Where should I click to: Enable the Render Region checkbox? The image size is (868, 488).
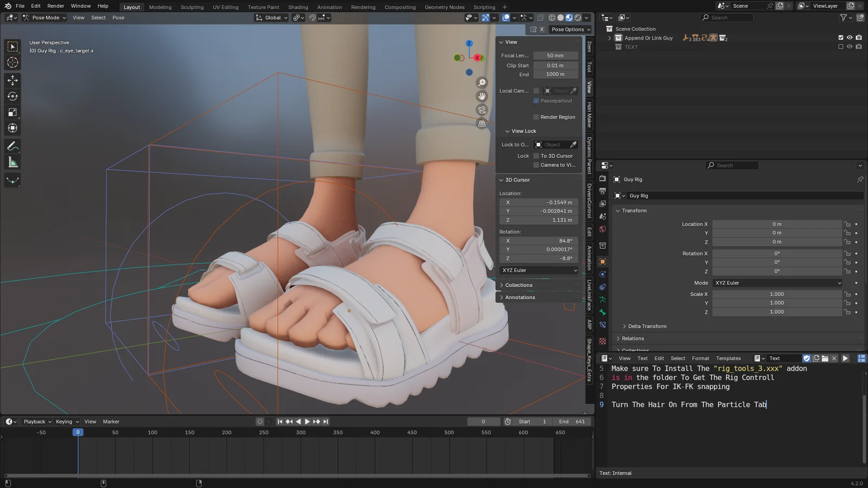536,117
